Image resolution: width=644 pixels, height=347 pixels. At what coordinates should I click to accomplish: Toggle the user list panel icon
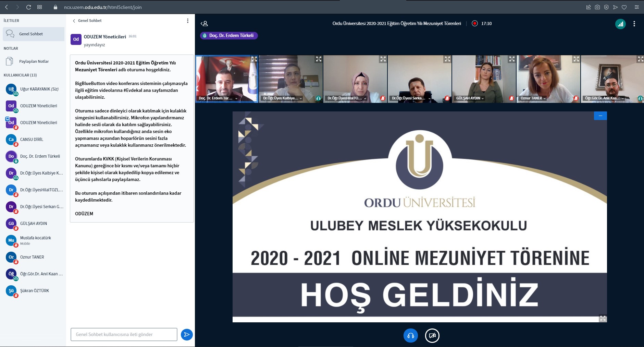pyautogui.click(x=204, y=24)
